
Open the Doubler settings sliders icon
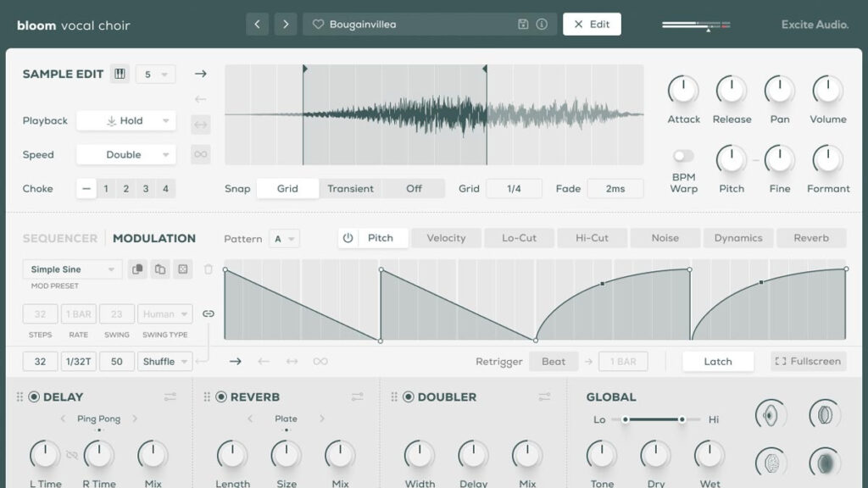pos(545,396)
